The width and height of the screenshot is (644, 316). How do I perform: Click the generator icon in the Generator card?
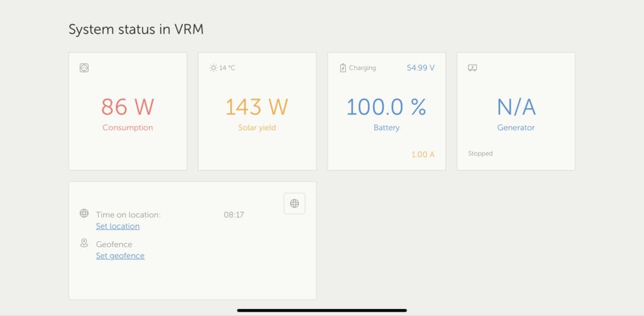click(x=472, y=68)
